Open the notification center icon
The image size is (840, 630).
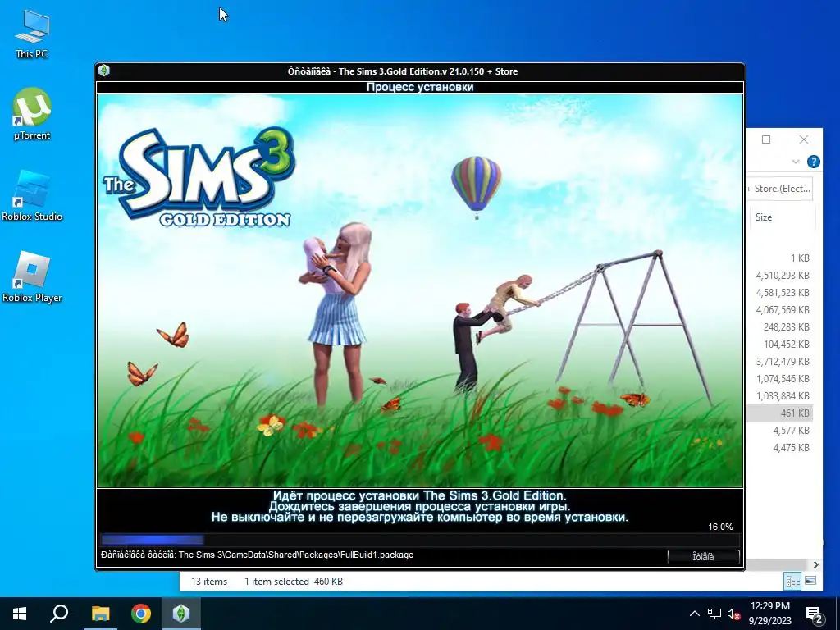[814, 614]
